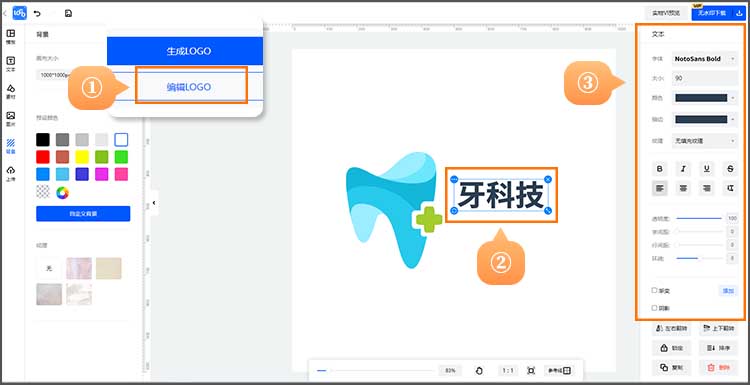The image size is (750, 385).
Task: Open the 实物VI预览 preview
Action: click(x=666, y=13)
